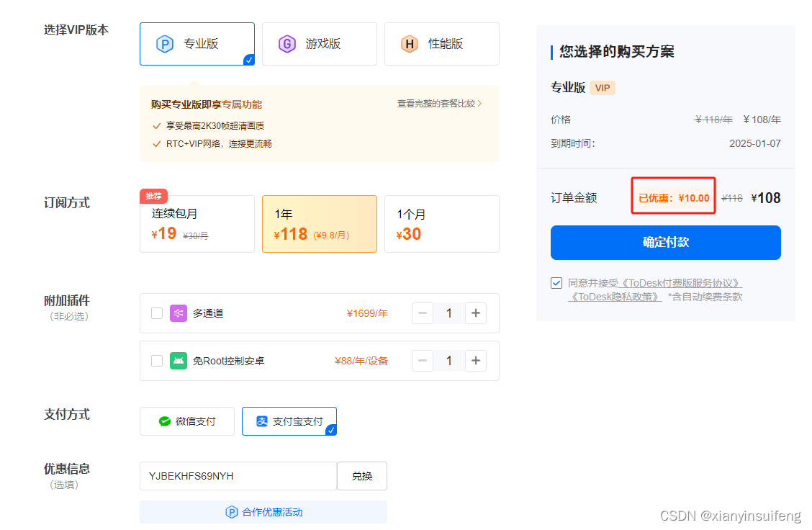This screenshot has width=812, height=530.
Task: Increase 免Root控制安卓 quantity with plus
Action: [476, 361]
